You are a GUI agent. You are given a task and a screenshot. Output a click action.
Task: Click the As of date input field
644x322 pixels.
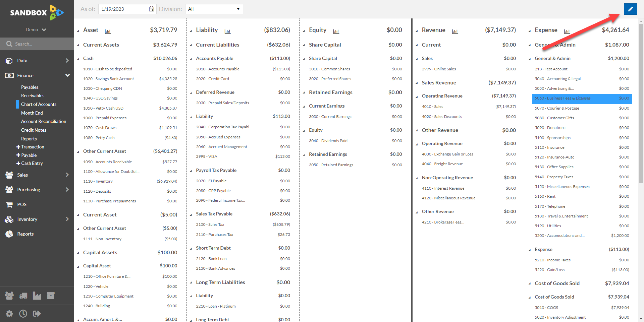(x=127, y=9)
